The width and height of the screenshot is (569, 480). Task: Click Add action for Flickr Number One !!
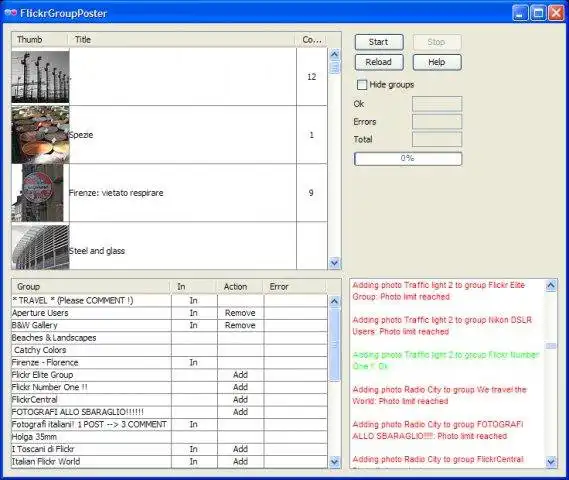[x=240, y=387]
